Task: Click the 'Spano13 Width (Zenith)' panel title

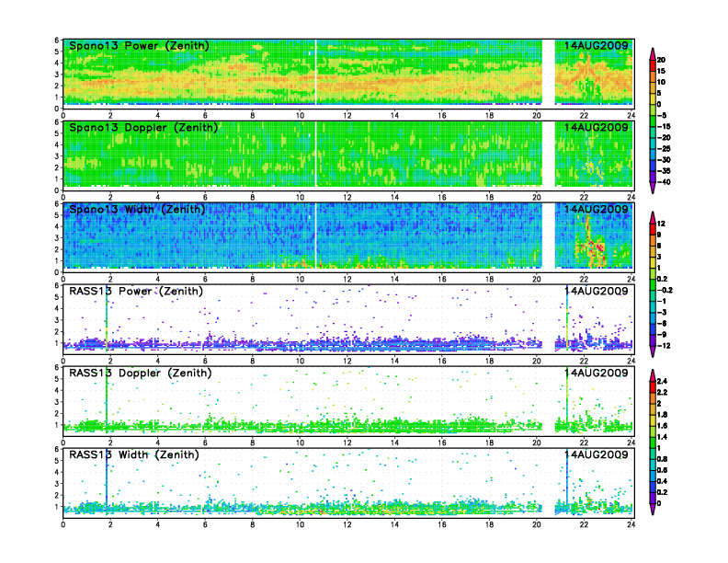Action: pos(137,210)
